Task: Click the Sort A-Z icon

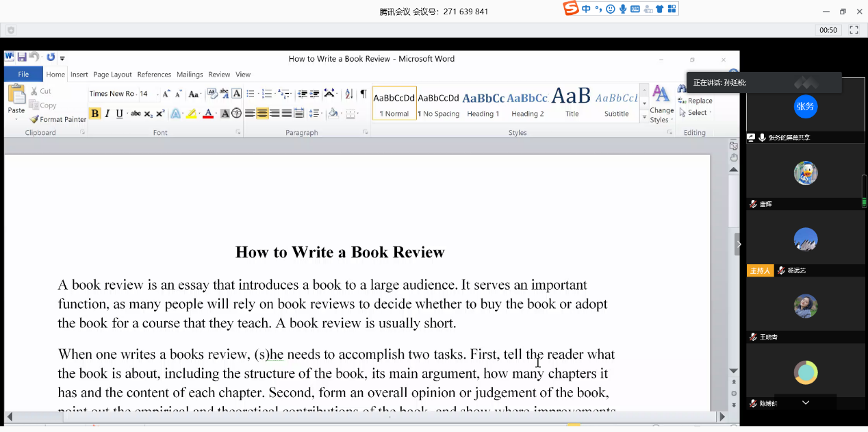Action: pos(349,94)
